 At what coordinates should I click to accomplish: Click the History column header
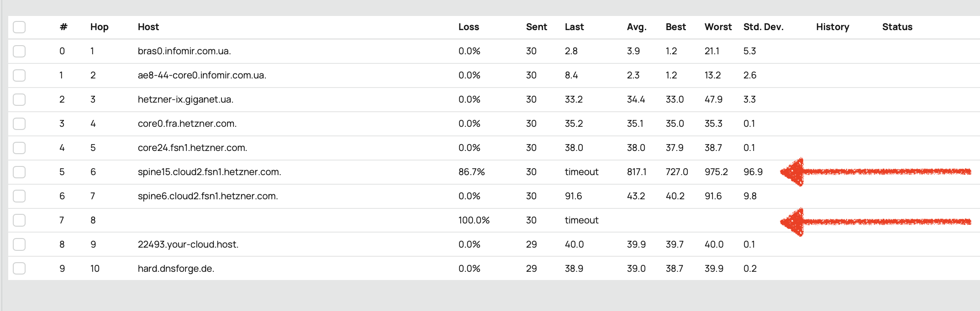[832, 27]
